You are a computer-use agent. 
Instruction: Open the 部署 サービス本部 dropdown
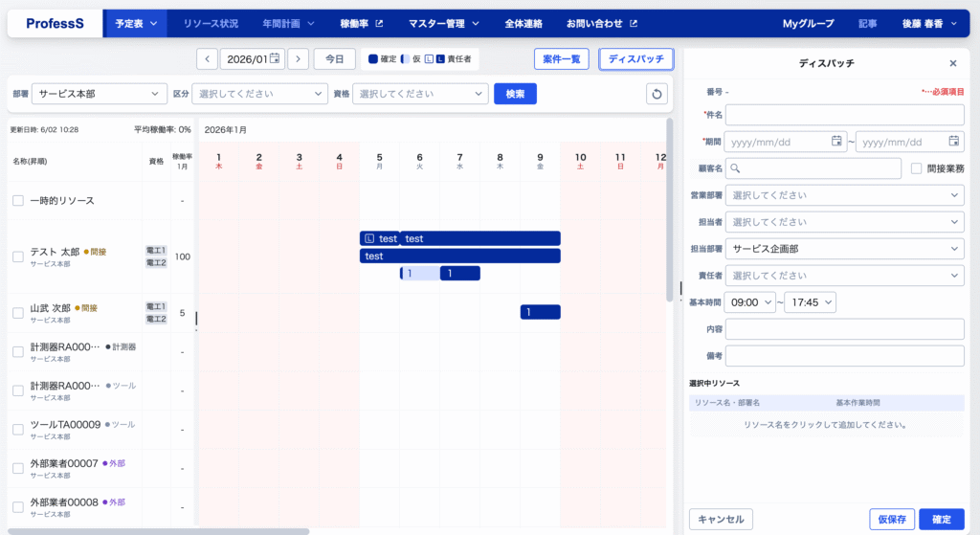click(100, 94)
